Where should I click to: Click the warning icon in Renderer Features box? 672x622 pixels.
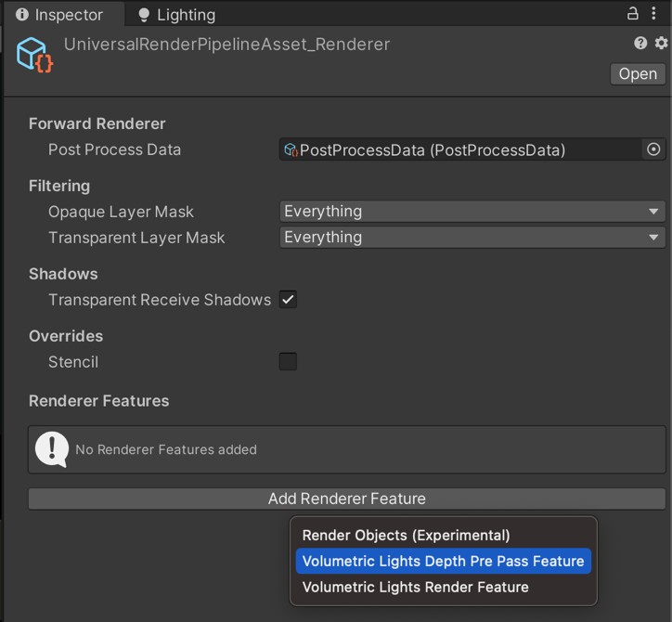point(52,449)
